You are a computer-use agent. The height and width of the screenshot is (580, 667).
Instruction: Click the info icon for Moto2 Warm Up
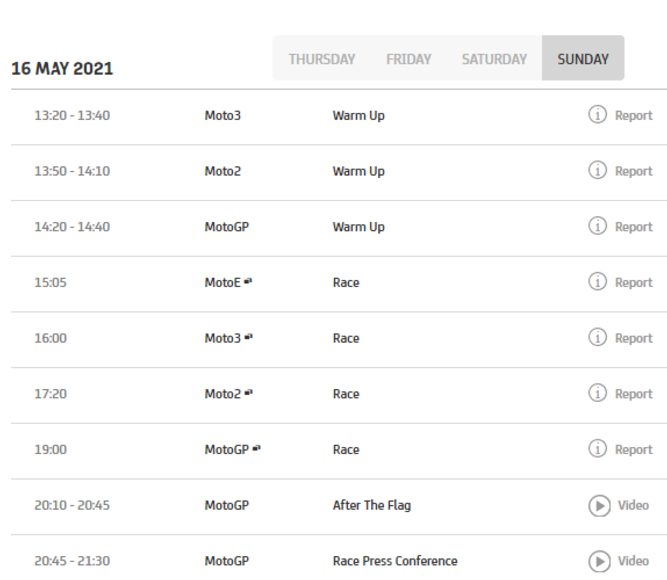pos(597,171)
